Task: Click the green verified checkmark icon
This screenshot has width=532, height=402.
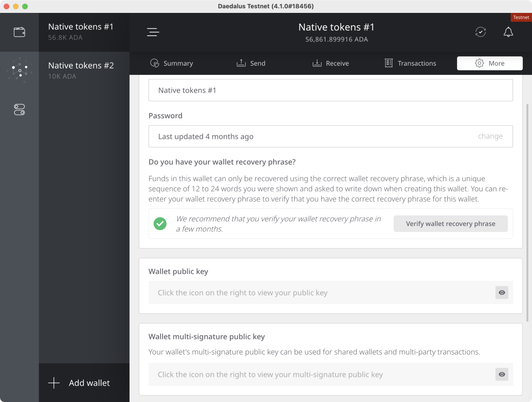Action: tap(160, 224)
